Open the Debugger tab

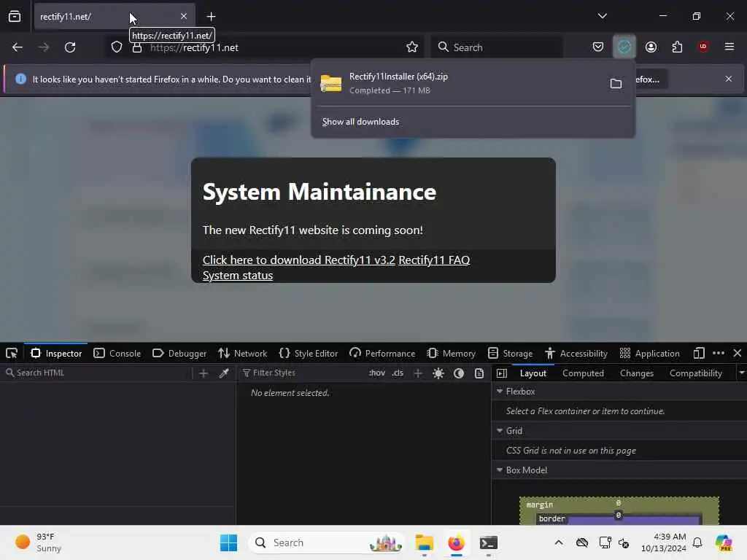[179, 354]
